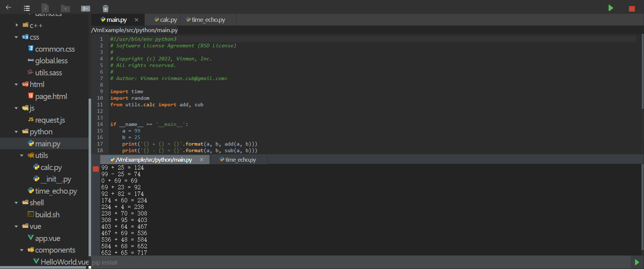The width and height of the screenshot is (644, 269).
Task: Collapse the python folder arrow
Action: [x=16, y=132]
